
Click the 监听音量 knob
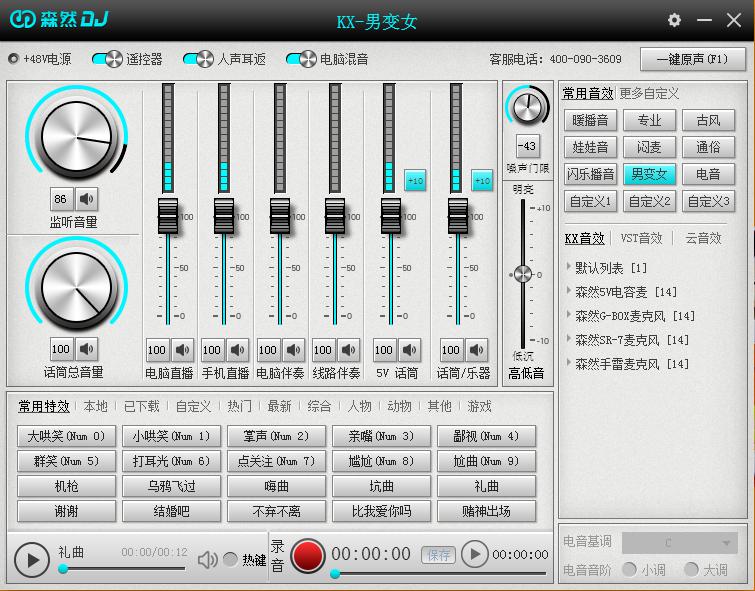coord(76,137)
